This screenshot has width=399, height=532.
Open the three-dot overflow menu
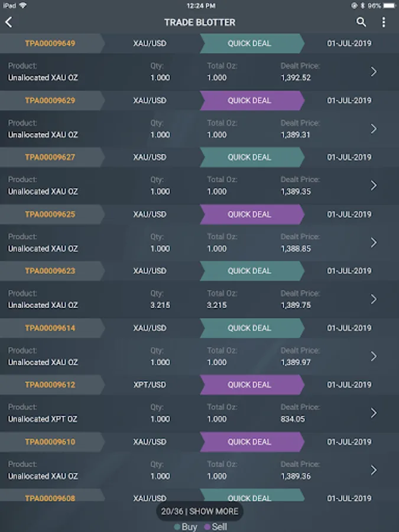pos(384,22)
